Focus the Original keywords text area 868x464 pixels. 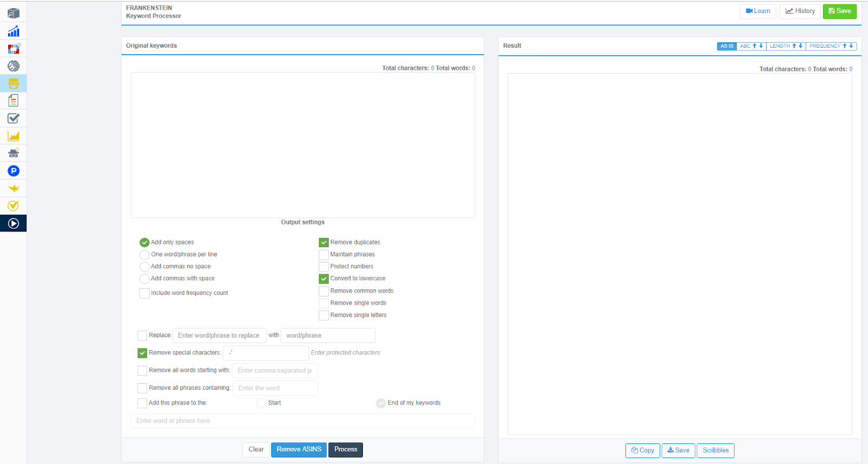tap(303, 145)
